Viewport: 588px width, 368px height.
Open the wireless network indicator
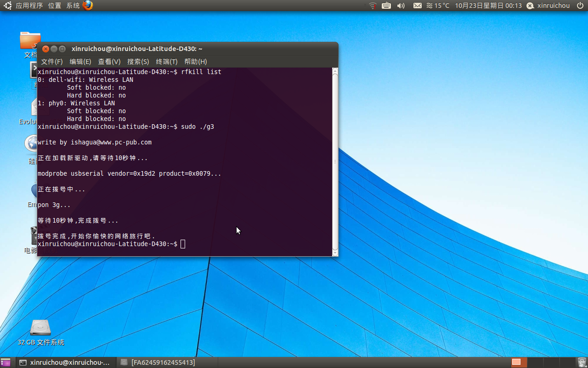click(x=373, y=6)
